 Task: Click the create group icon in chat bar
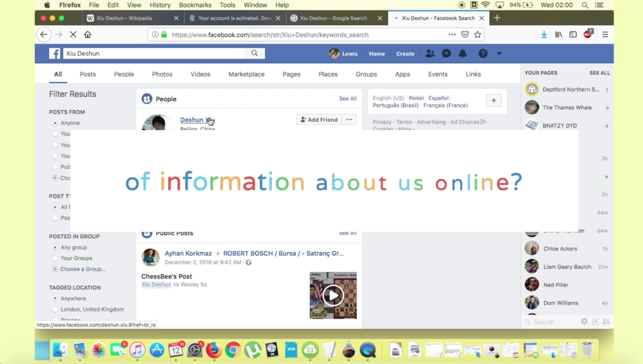coord(606,322)
